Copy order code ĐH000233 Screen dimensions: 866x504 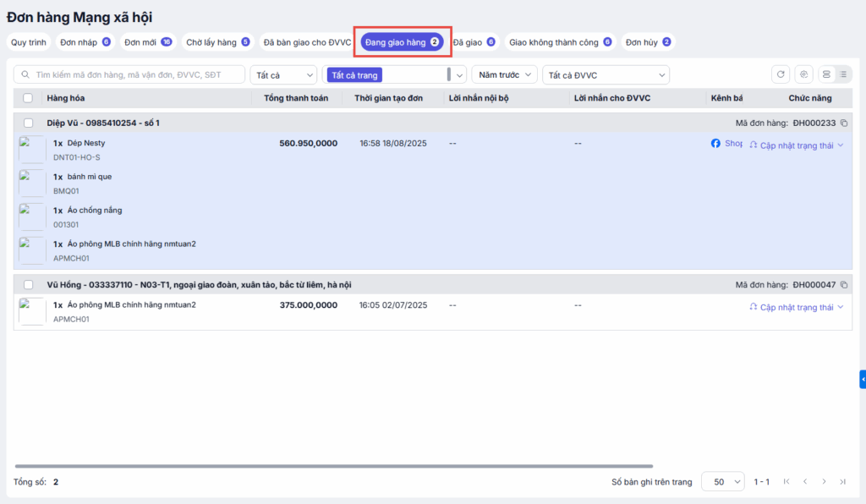(844, 123)
